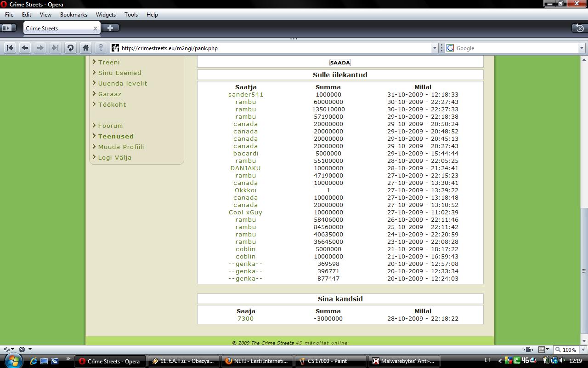Click the -3000000 transfer amount

[x=328, y=318]
